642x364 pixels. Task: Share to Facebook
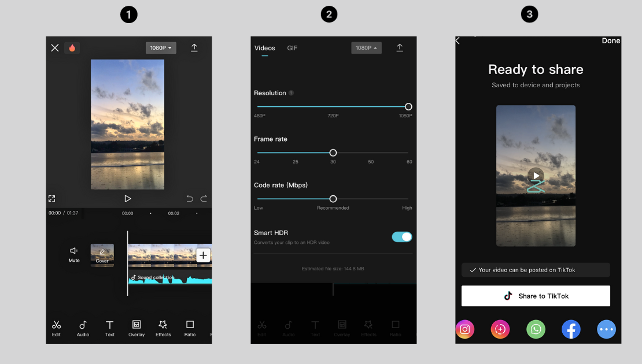pyautogui.click(x=571, y=329)
